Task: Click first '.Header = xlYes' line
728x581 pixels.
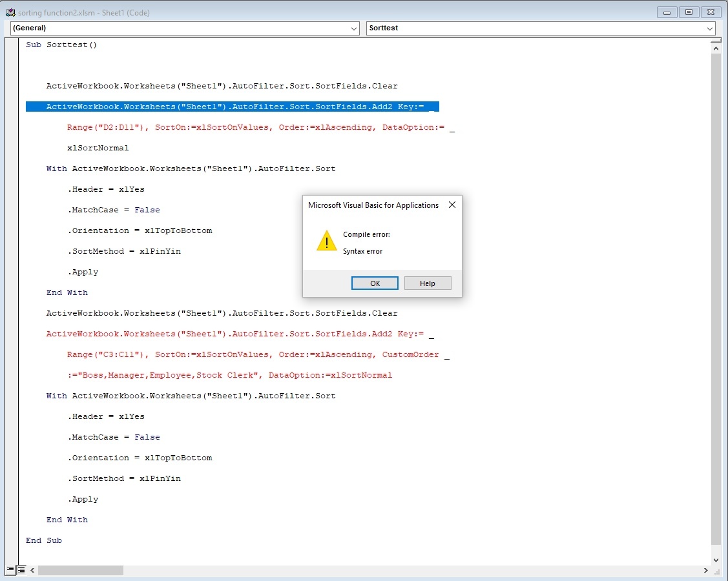Action: pos(107,189)
